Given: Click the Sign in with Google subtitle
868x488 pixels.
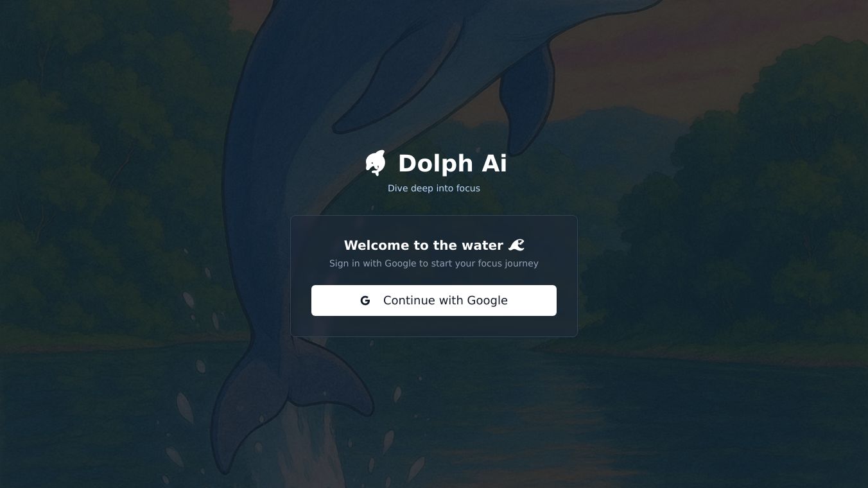Looking at the screenshot, I should 434,263.
